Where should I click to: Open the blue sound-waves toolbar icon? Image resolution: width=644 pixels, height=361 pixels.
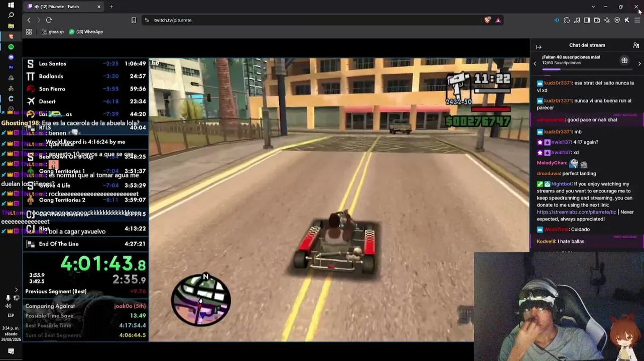[x=557, y=20]
